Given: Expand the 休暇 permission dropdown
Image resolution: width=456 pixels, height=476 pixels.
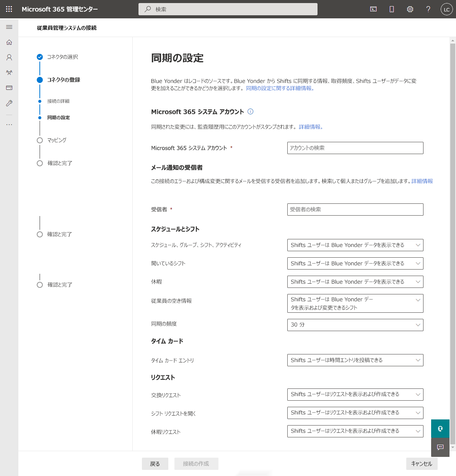Looking at the screenshot, I should [355, 282].
